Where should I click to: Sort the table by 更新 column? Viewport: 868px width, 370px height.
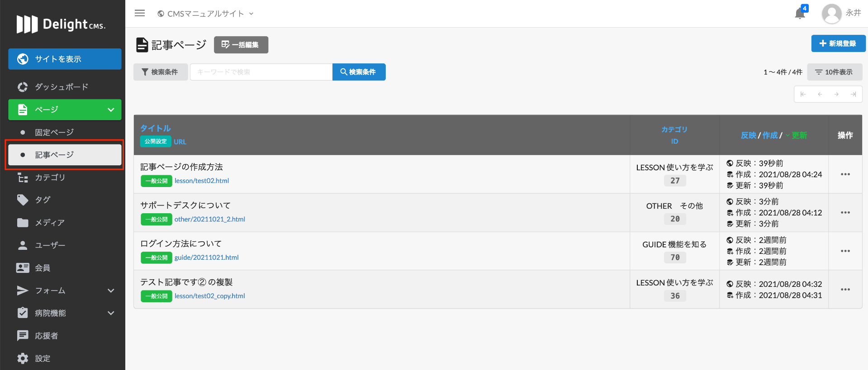pyautogui.click(x=799, y=135)
